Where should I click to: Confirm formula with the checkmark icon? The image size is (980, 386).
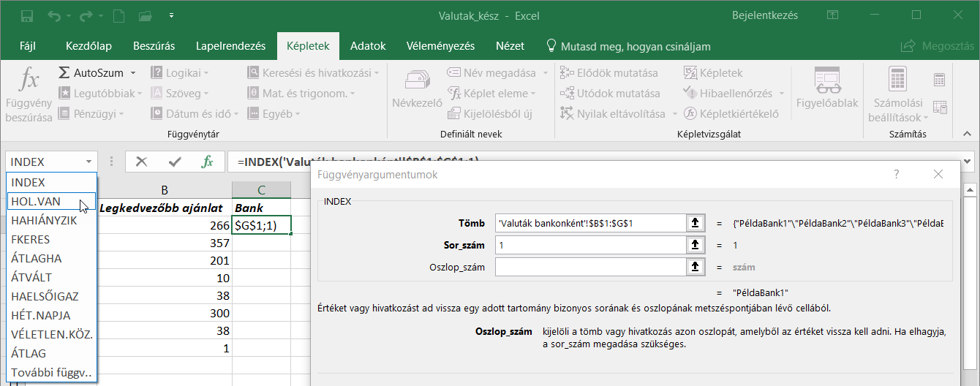[175, 162]
